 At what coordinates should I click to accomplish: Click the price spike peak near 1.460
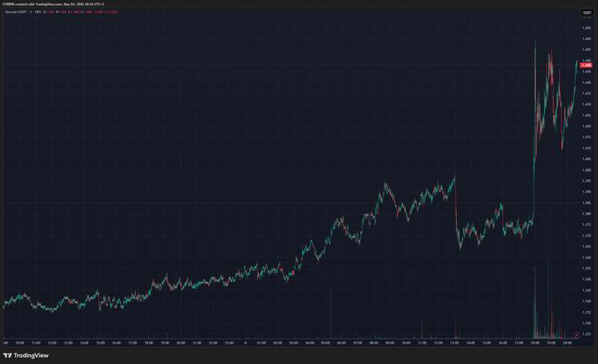pos(535,42)
